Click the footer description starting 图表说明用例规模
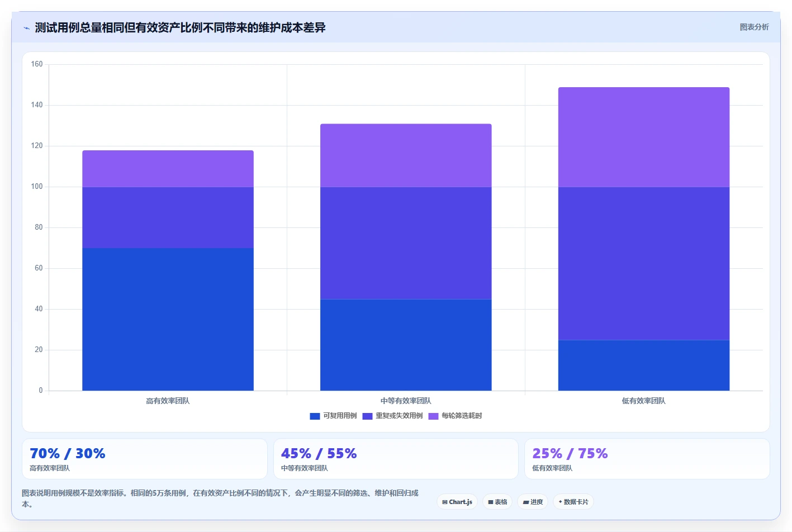 [220, 498]
